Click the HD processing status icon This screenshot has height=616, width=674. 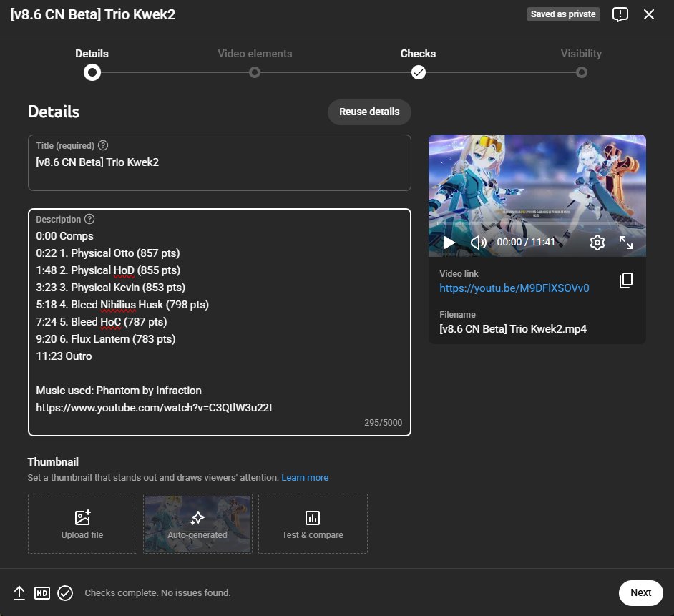click(x=42, y=593)
